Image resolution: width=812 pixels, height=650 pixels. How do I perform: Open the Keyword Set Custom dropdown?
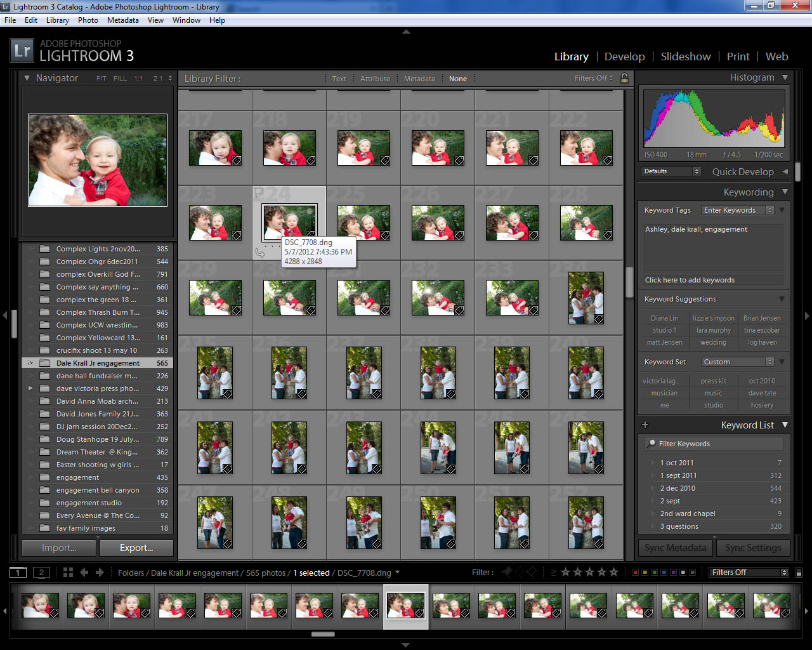(x=738, y=362)
